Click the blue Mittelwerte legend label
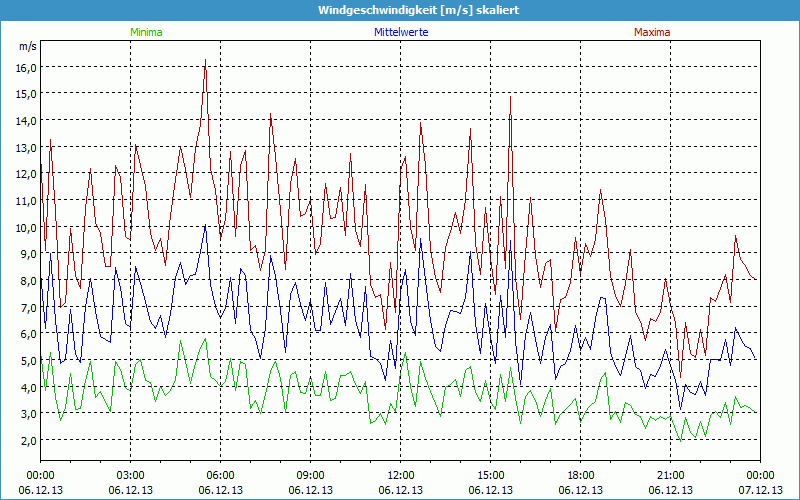800x500 pixels. click(x=401, y=32)
